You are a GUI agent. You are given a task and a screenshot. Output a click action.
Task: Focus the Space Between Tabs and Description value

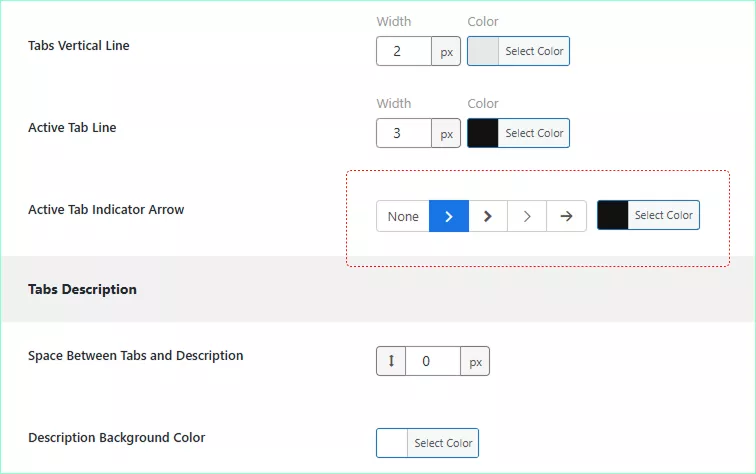click(432, 361)
